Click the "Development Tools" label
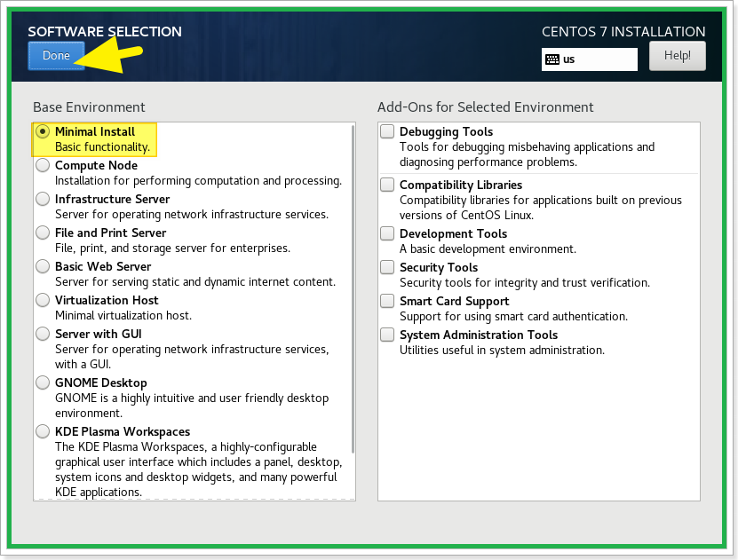738x560 pixels. (x=453, y=233)
